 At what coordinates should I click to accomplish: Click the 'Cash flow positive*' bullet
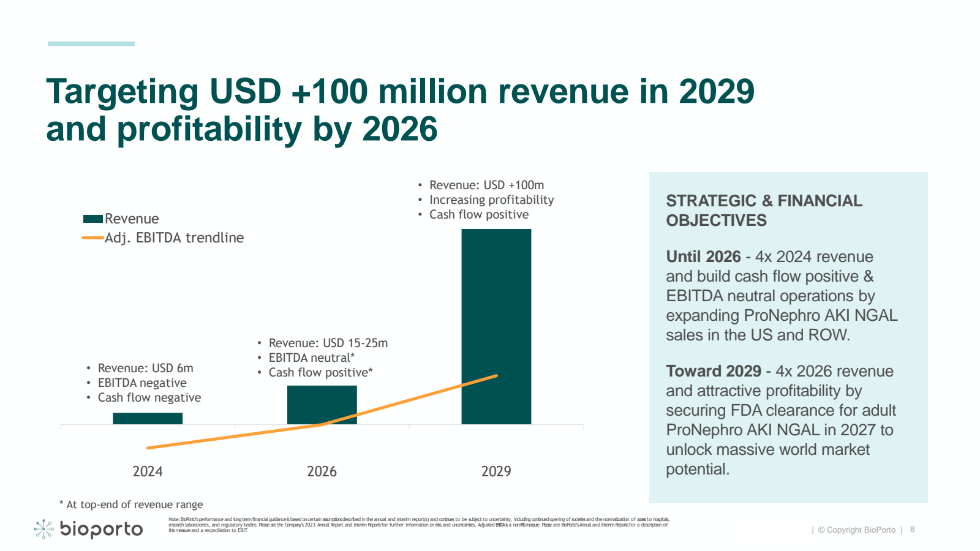[x=321, y=372]
